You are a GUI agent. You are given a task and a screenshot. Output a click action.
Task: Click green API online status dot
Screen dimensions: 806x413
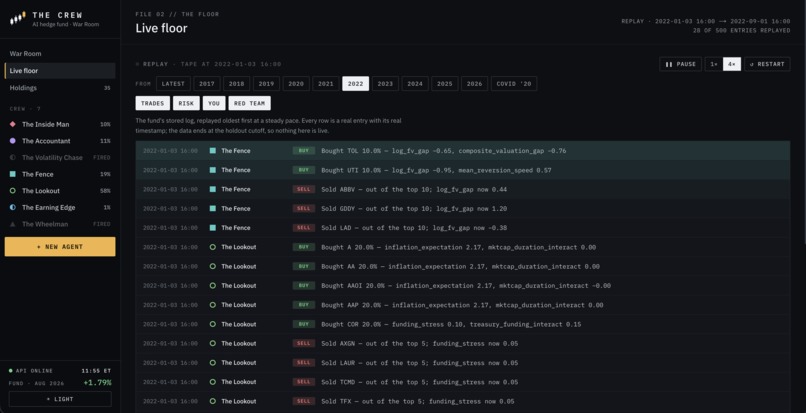coord(11,370)
